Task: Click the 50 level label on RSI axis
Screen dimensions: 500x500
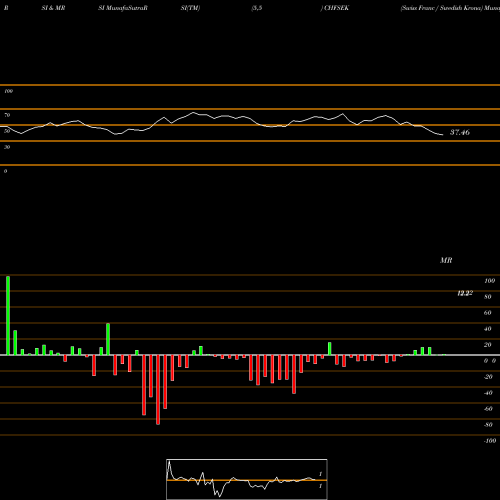Action: click(x=7, y=131)
